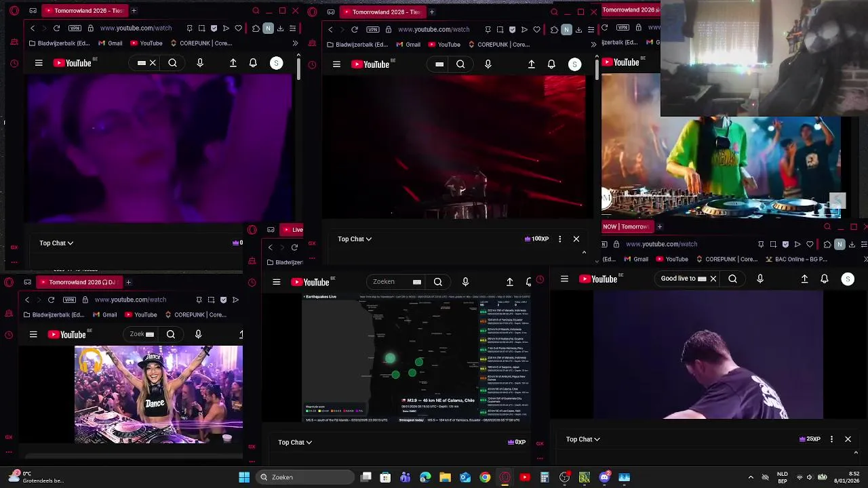Open COREPUNK bookmark in top-middle window
Screen dimensions: 868x488
(498, 45)
